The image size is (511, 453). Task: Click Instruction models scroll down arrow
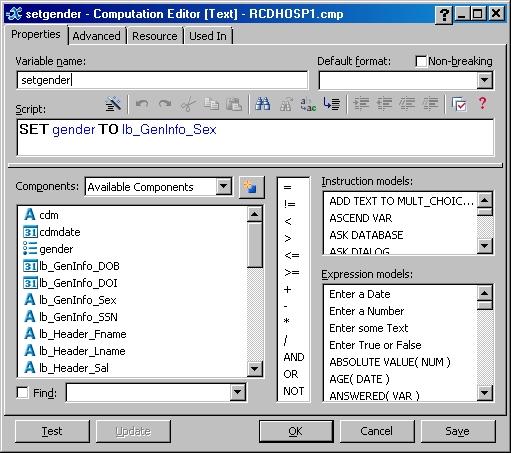(484, 246)
